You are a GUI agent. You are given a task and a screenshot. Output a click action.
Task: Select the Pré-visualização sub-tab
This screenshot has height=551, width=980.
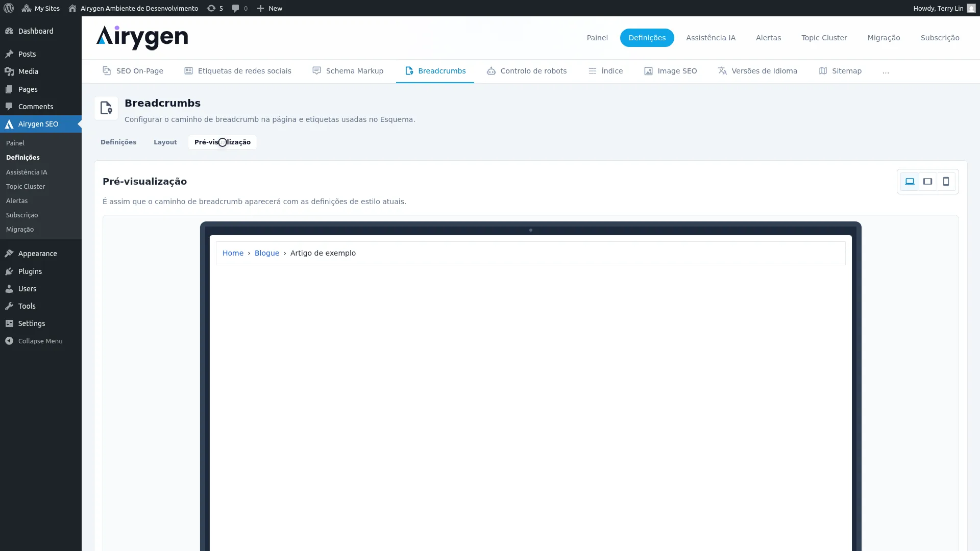tap(223, 142)
